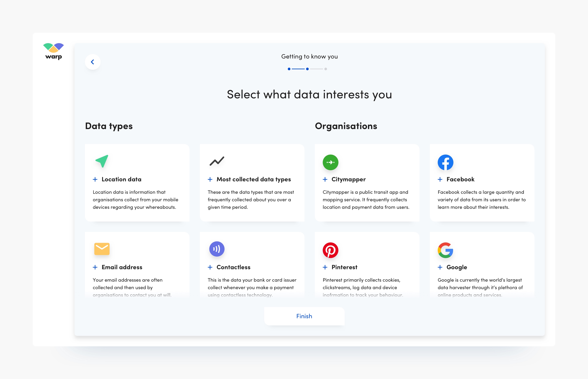
Task: Add Google using its plus icon
Action: (440, 267)
